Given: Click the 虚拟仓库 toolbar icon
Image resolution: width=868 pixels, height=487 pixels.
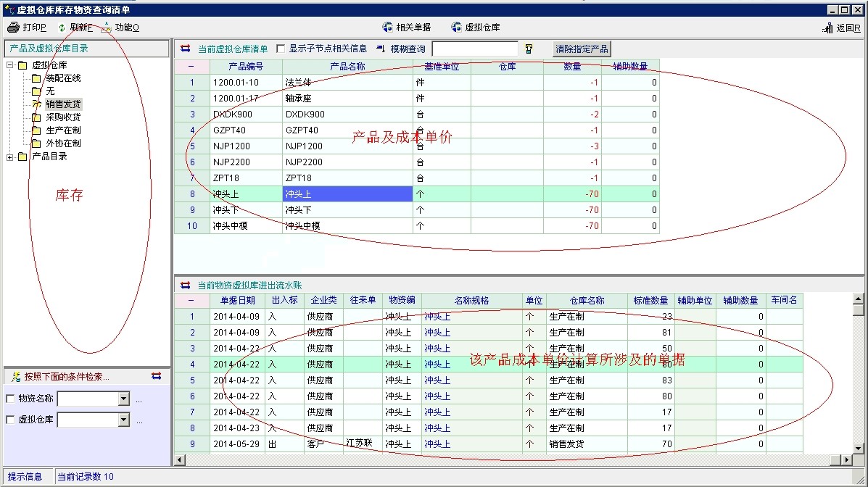Looking at the screenshot, I should click(x=456, y=28).
